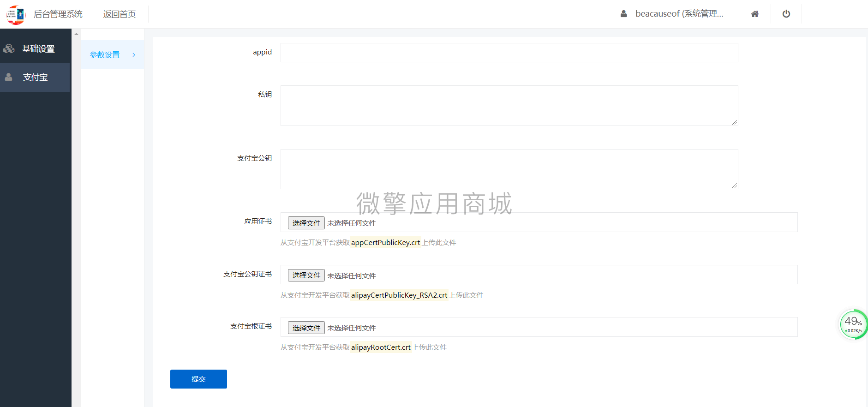Select the 支付宝 sidebar menu
The width and height of the screenshot is (868, 407).
35,78
